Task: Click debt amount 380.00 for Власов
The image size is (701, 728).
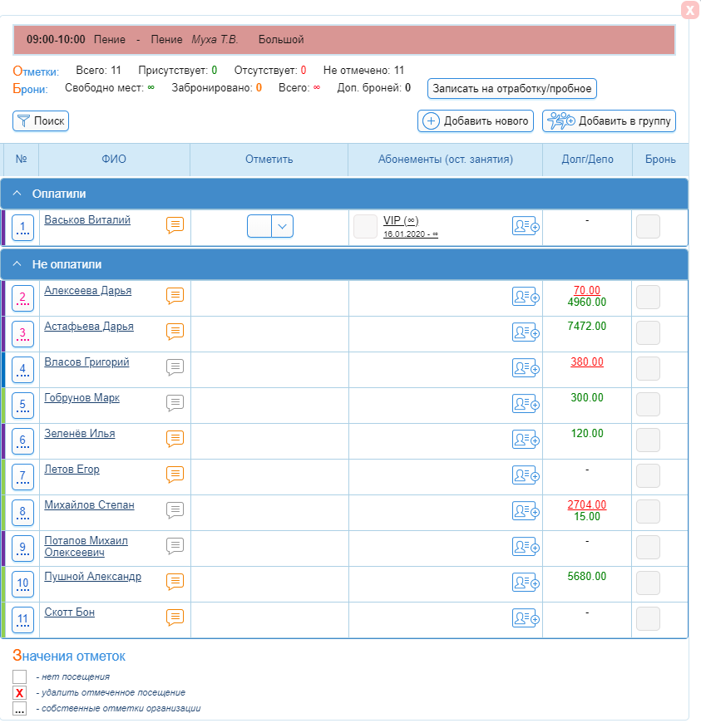Action: [587, 362]
